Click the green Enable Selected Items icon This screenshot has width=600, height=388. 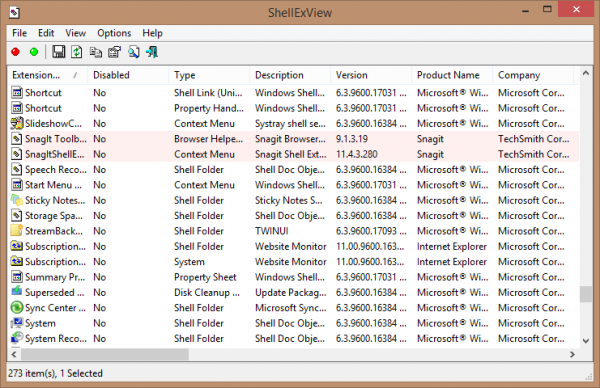34,52
